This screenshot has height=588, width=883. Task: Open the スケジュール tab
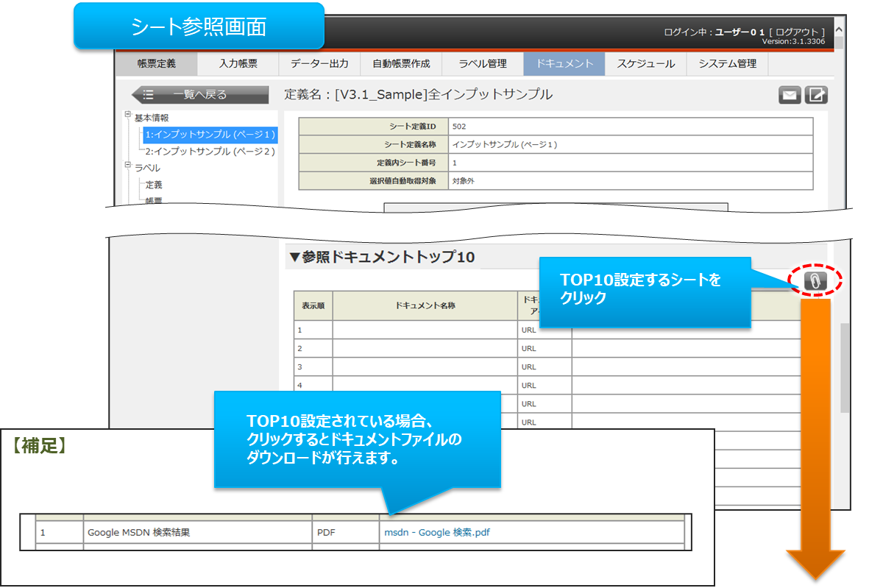[645, 64]
